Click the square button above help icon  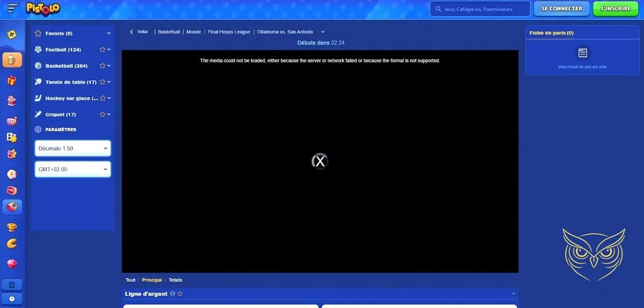click(12, 284)
